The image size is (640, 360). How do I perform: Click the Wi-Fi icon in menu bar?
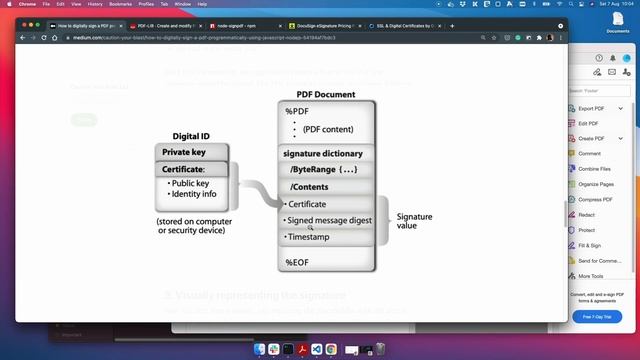560,4
